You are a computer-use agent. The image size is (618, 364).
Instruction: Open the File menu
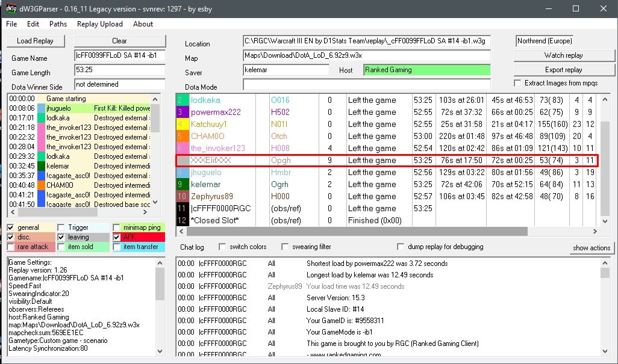click(11, 24)
